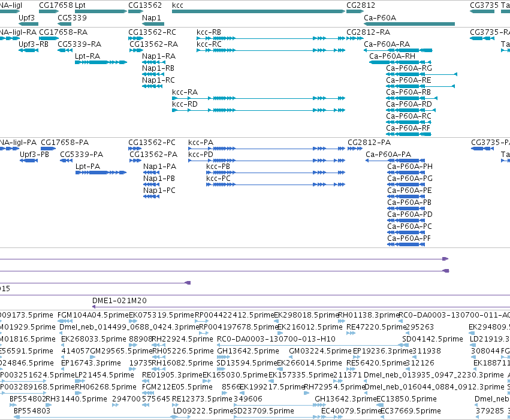Select transcript CG5339-RA

pyautogui.click(x=79, y=44)
